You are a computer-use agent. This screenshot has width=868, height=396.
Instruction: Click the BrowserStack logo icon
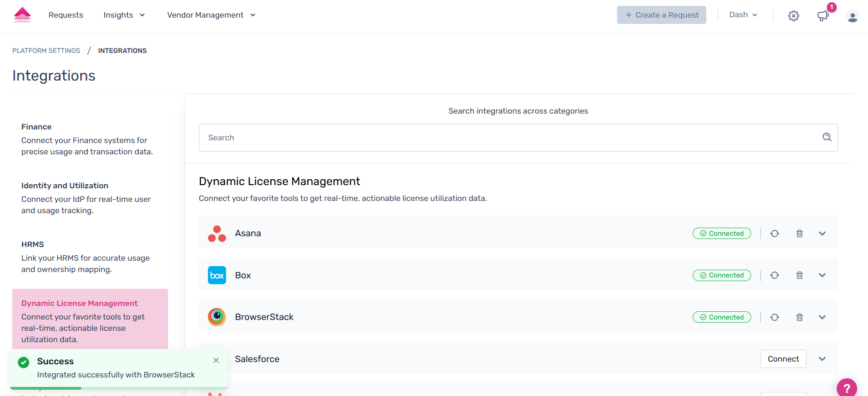click(x=217, y=317)
